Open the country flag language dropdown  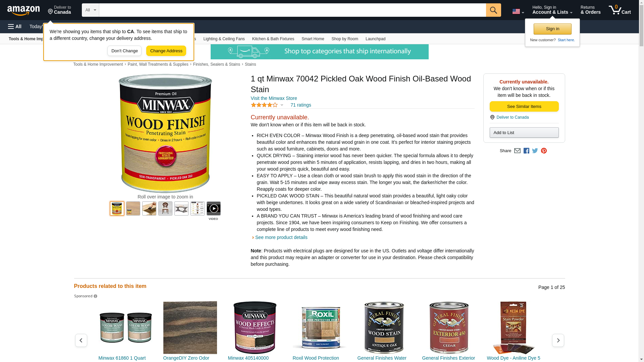518,11
